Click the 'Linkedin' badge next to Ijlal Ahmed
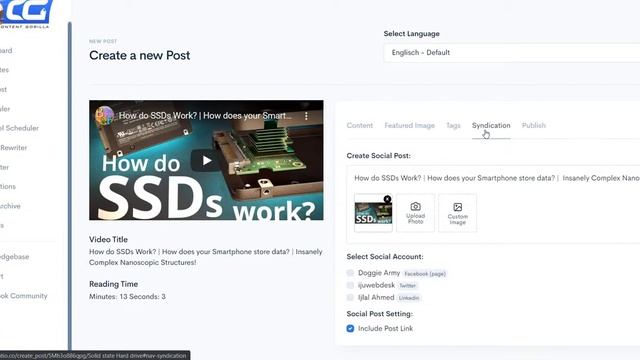 coord(409,298)
